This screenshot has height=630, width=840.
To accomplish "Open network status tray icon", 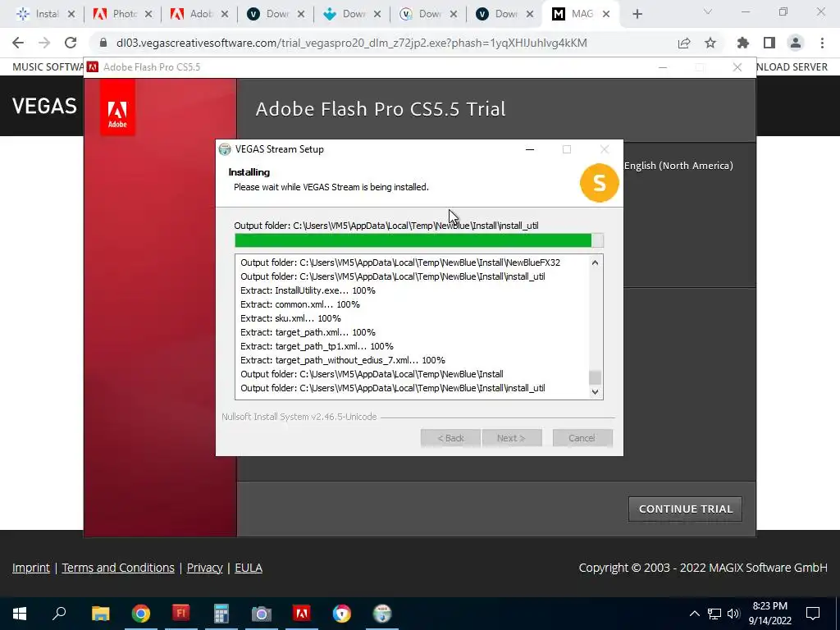I will [x=714, y=614].
